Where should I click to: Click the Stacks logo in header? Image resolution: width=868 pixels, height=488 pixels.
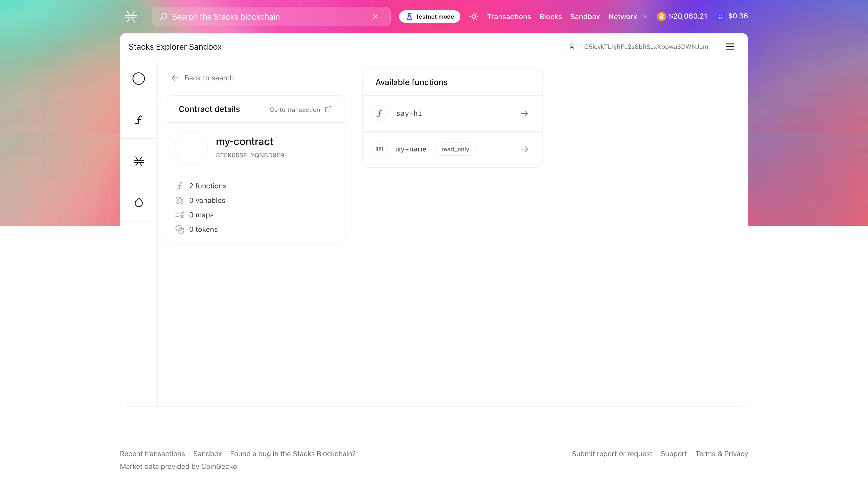point(130,17)
